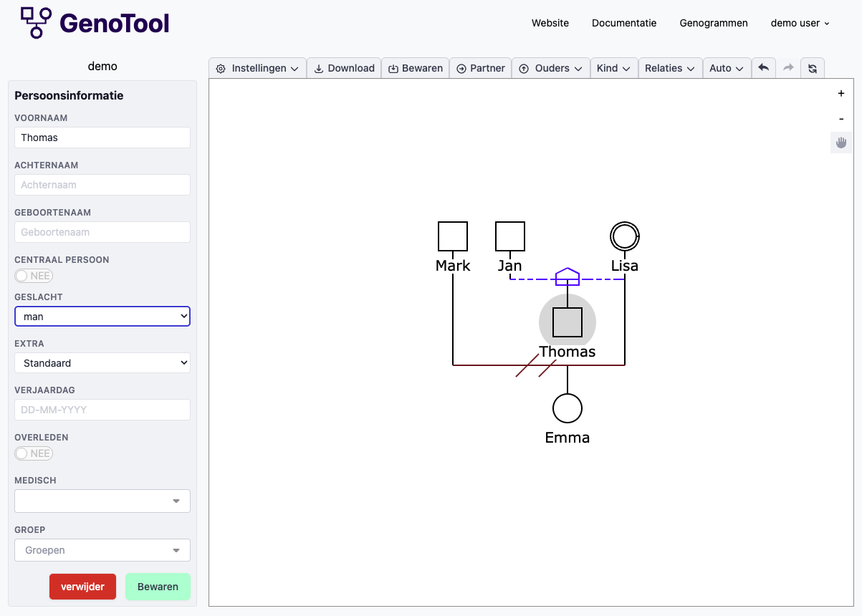Select Mark's square node in the genogram
Screen dimensions: 862x616
click(453, 236)
